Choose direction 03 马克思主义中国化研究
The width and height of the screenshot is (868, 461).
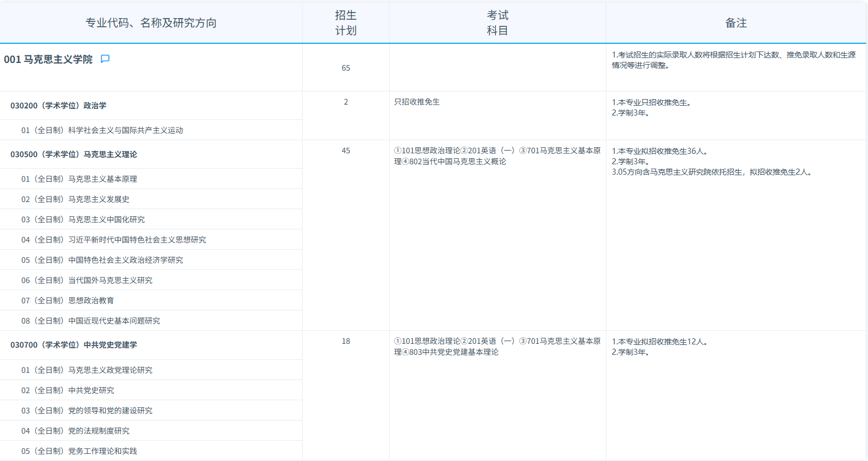83,220
